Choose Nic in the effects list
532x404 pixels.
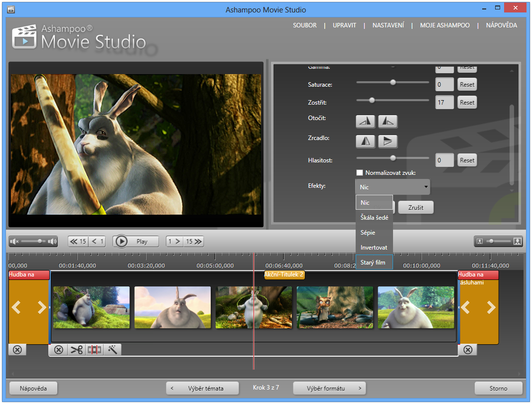tap(374, 203)
